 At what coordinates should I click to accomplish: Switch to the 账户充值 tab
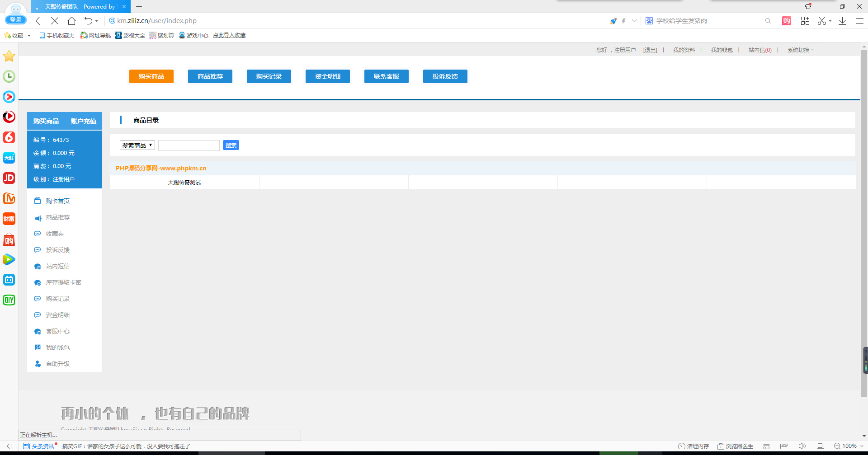(83, 121)
